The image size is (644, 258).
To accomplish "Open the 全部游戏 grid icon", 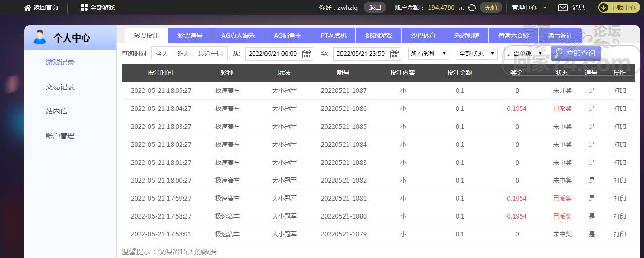I will click(84, 8).
